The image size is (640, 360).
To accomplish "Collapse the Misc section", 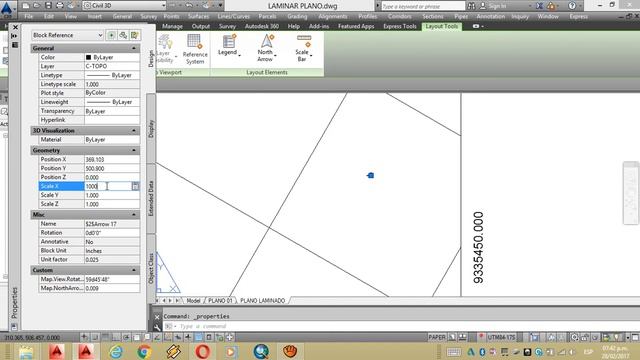I will point(134,215).
